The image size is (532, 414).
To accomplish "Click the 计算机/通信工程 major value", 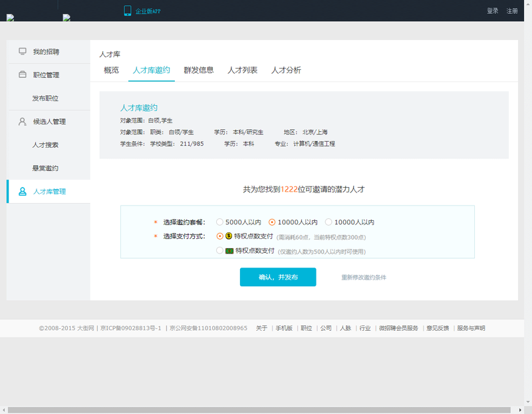I will tap(314, 144).
